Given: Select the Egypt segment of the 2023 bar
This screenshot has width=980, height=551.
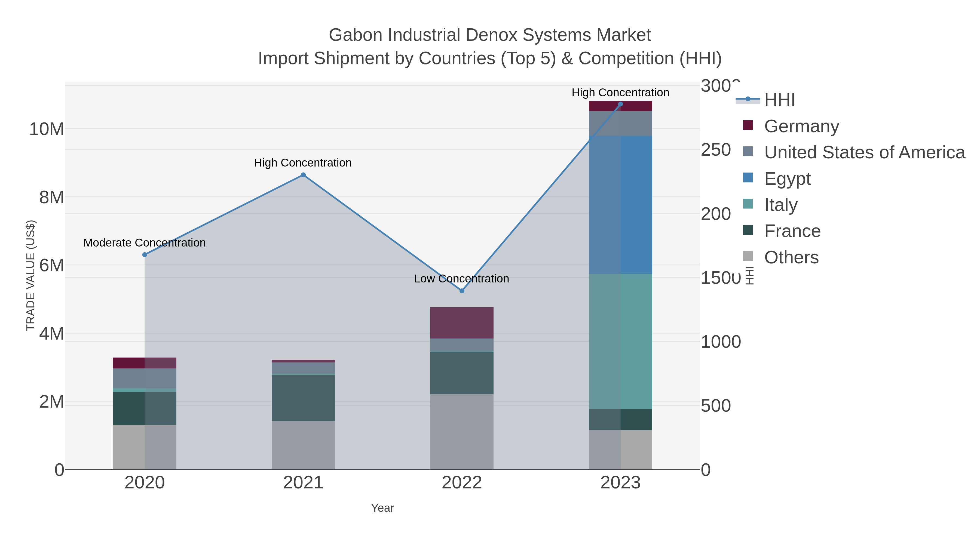Looking at the screenshot, I should point(620,205).
